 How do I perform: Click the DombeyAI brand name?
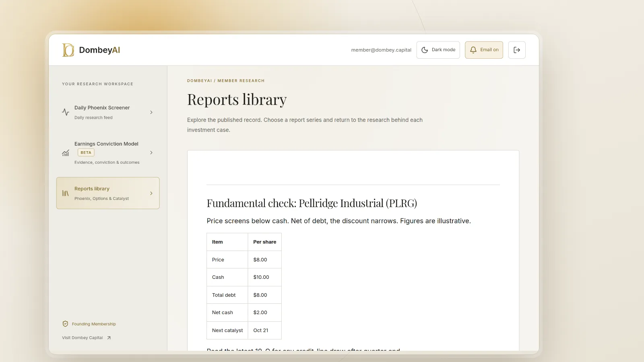pyautogui.click(x=99, y=50)
